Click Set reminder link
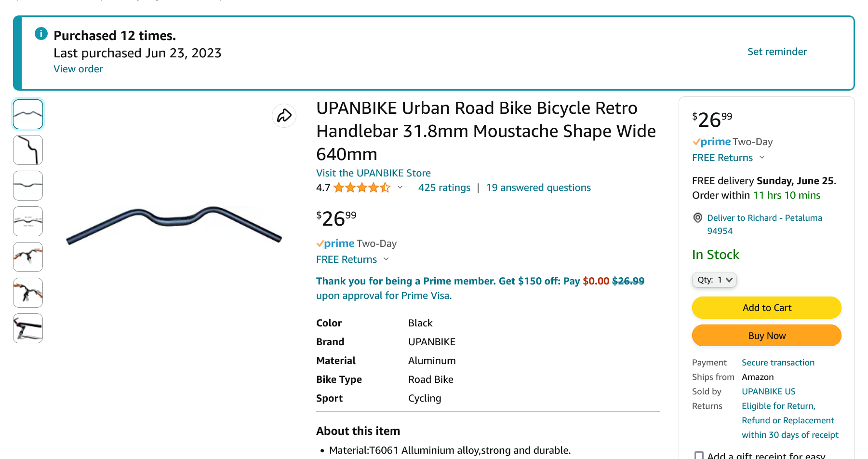The width and height of the screenshot is (868, 459). (x=777, y=52)
